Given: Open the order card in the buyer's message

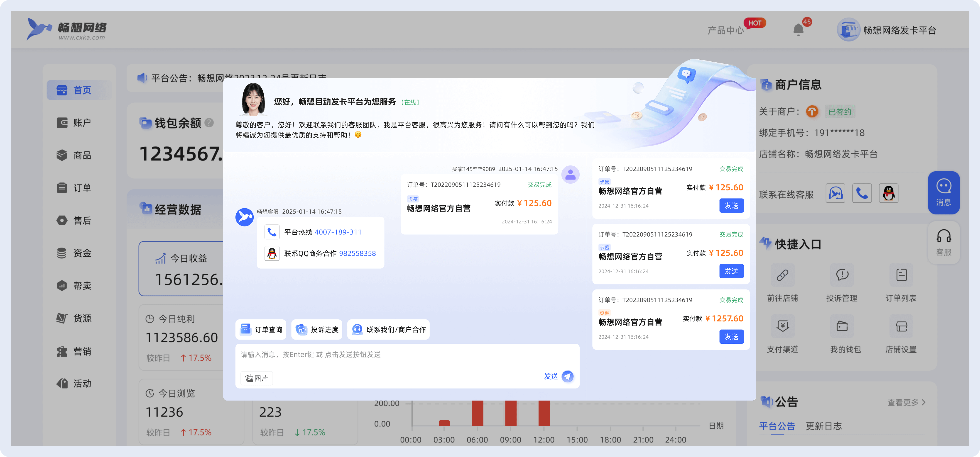Looking at the screenshot, I should (x=479, y=204).
